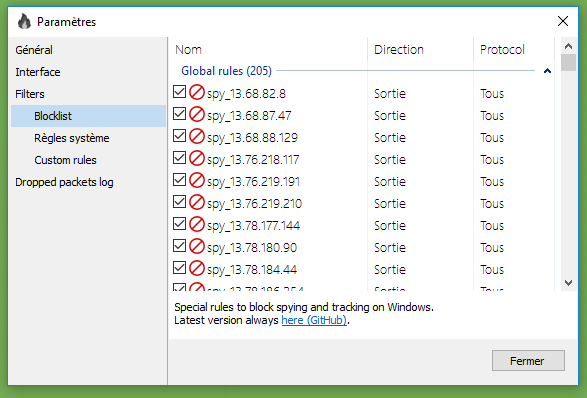Toggle the checkbox for spy_13.78.180.90
Viewport: 587px width, 398px height.
(x=179, y=246)
